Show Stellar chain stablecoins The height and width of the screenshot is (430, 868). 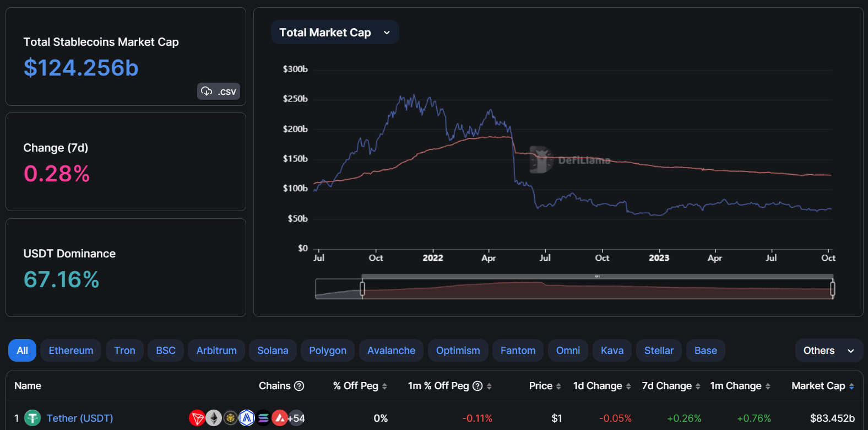coord(659,351)
